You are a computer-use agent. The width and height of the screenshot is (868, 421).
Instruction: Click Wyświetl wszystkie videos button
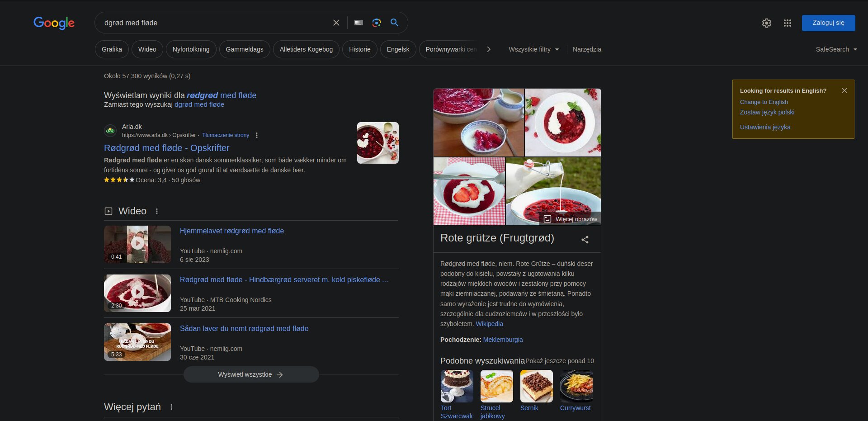point(251,374)
